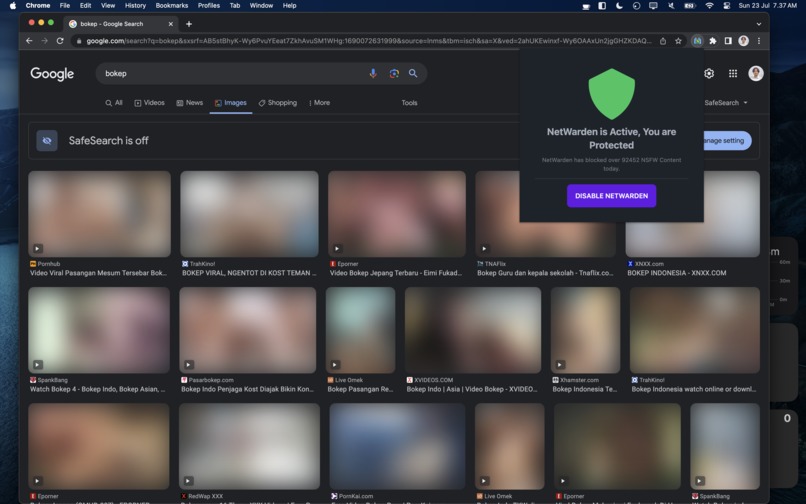
Task: Search by image with Google Lens icon
Action: tap(394, 74)
